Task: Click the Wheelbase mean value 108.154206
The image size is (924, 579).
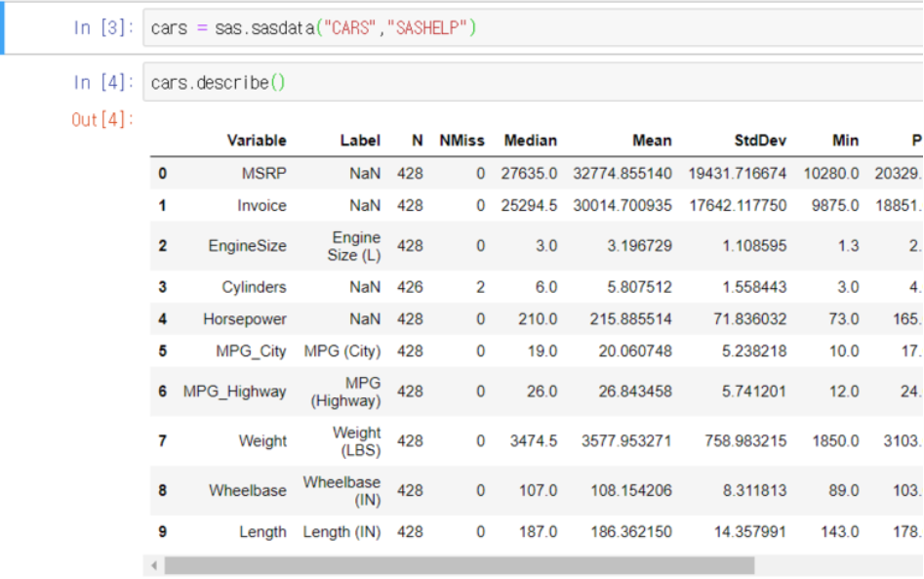Action: 630,490
